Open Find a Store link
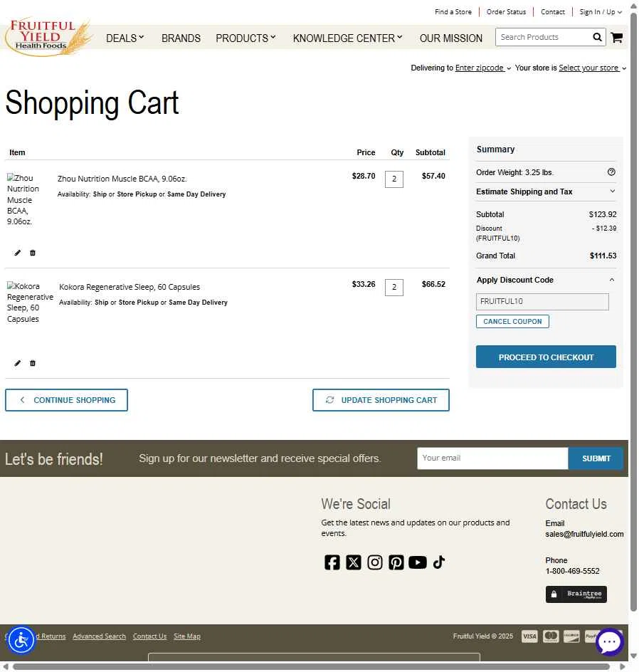Screen dimensions: 639x672 [453, 12]
